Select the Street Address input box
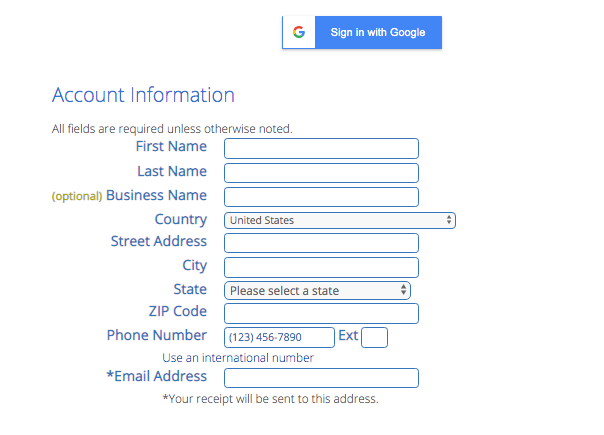The width and height of the screenshot is (604, 435). tap(321, 243)
